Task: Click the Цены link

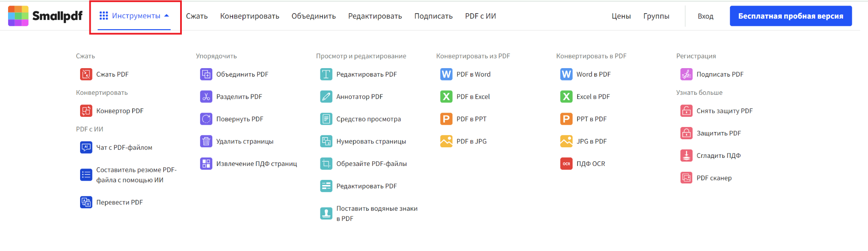Action: [621, 16]
